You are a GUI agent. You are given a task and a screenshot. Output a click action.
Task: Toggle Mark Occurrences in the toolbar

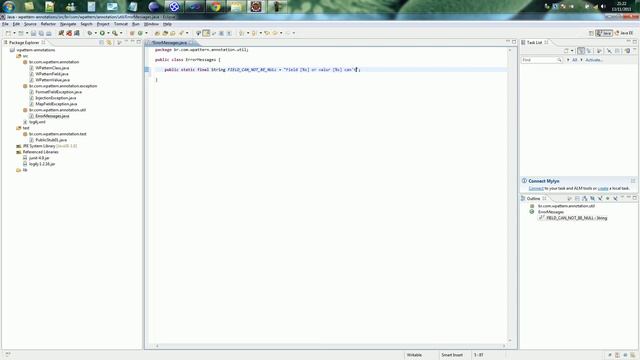206,33
